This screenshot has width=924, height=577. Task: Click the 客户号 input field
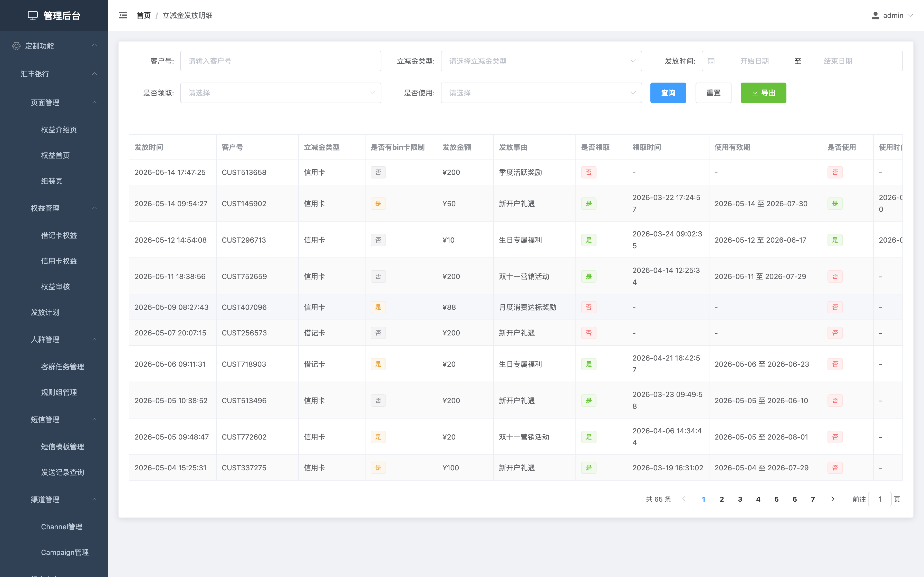[281, 61]
